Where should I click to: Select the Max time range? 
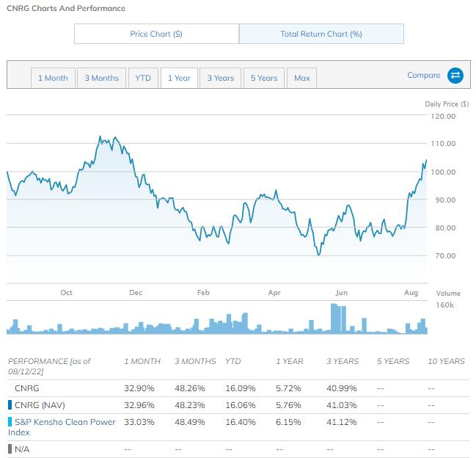302,78
